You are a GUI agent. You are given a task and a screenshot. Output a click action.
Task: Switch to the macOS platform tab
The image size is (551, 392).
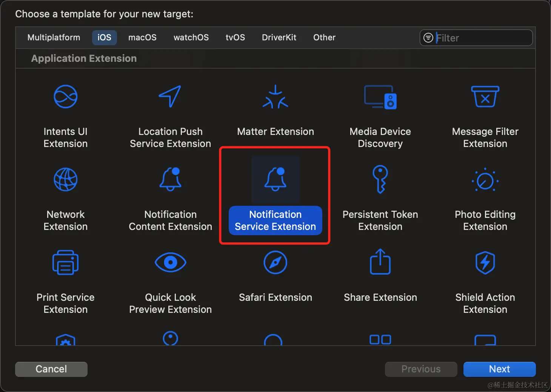142,38
